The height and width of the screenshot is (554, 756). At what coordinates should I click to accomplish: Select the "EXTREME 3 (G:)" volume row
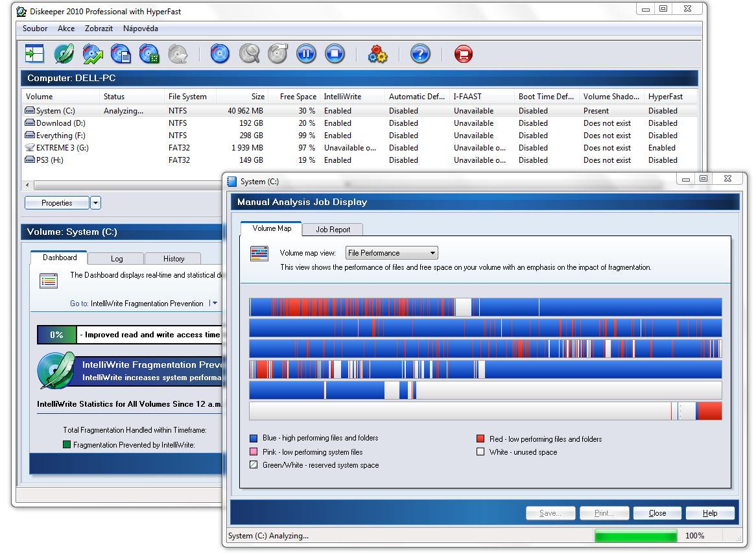pos(359,148)
